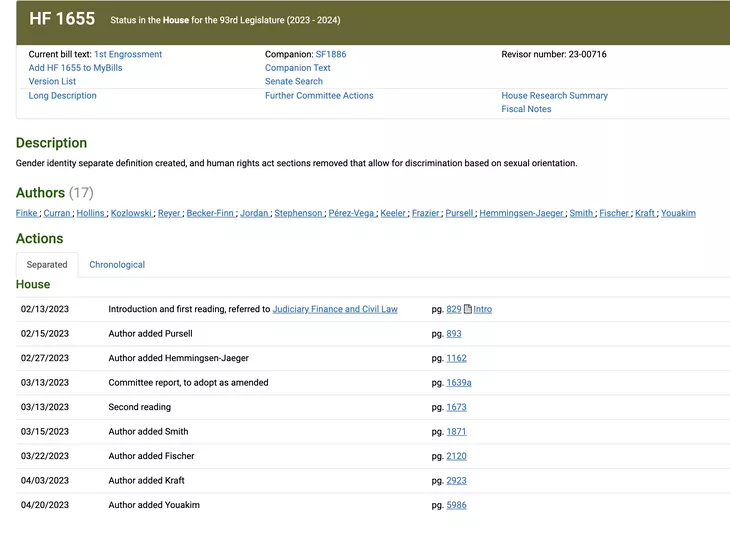
Task: Click the 02/13/2023 action date
Action: tap(45, 309)
